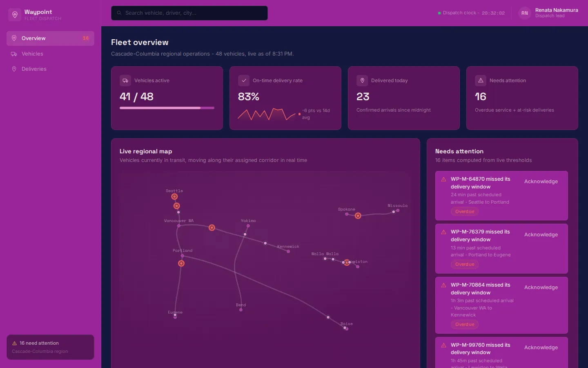
Task: Click the Overview badge showing 16
Action: 86,38
